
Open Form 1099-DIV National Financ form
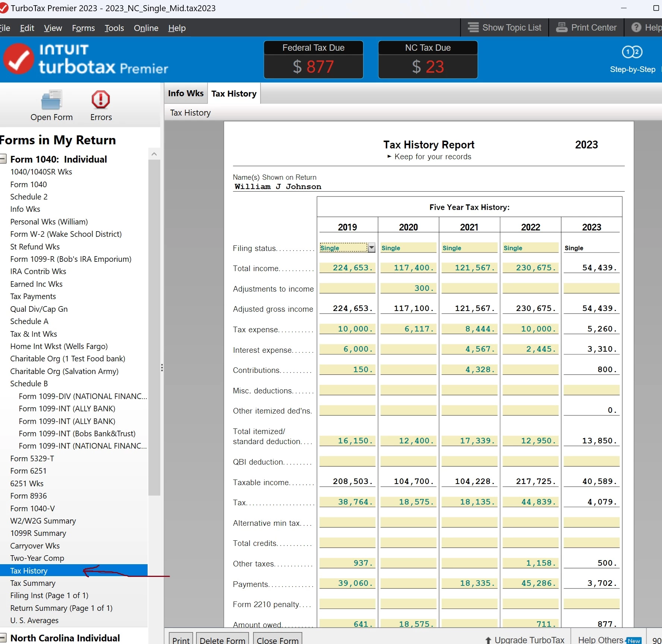click(x=83, y=396)
